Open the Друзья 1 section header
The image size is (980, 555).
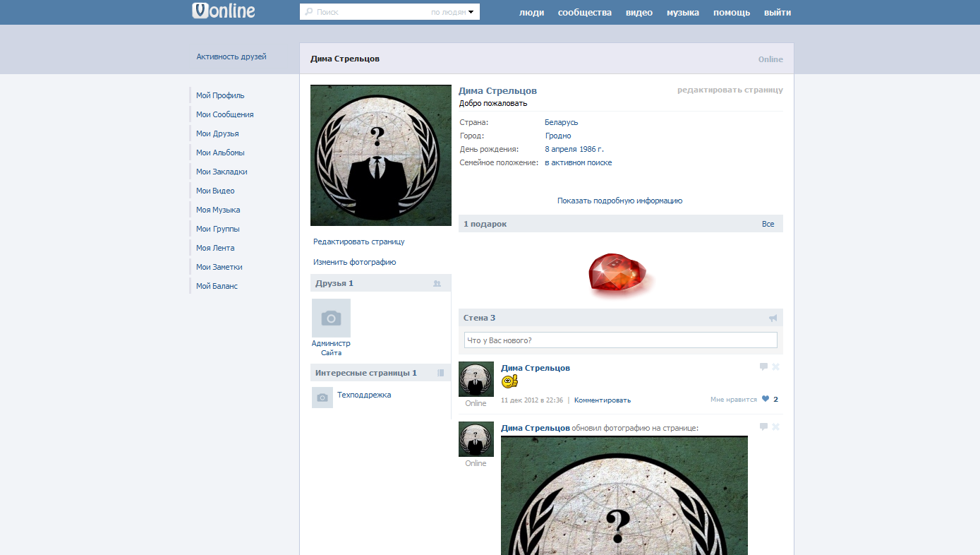pyautogui.click(x=380, y=283)
